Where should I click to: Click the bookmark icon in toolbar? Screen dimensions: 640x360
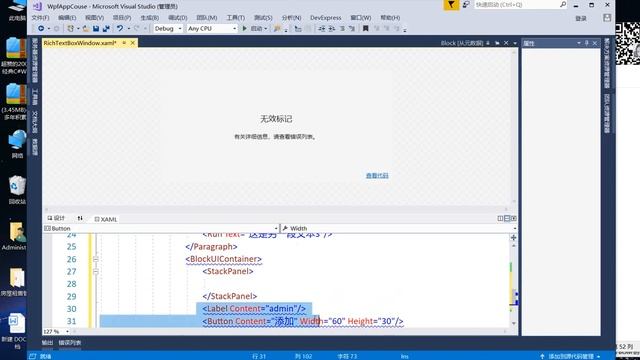tap(366, 29)
